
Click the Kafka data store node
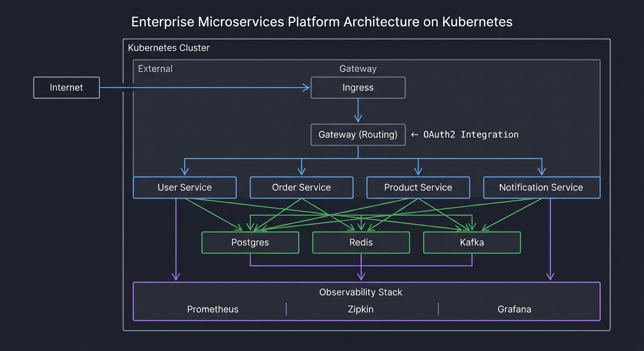click(472, 242)
